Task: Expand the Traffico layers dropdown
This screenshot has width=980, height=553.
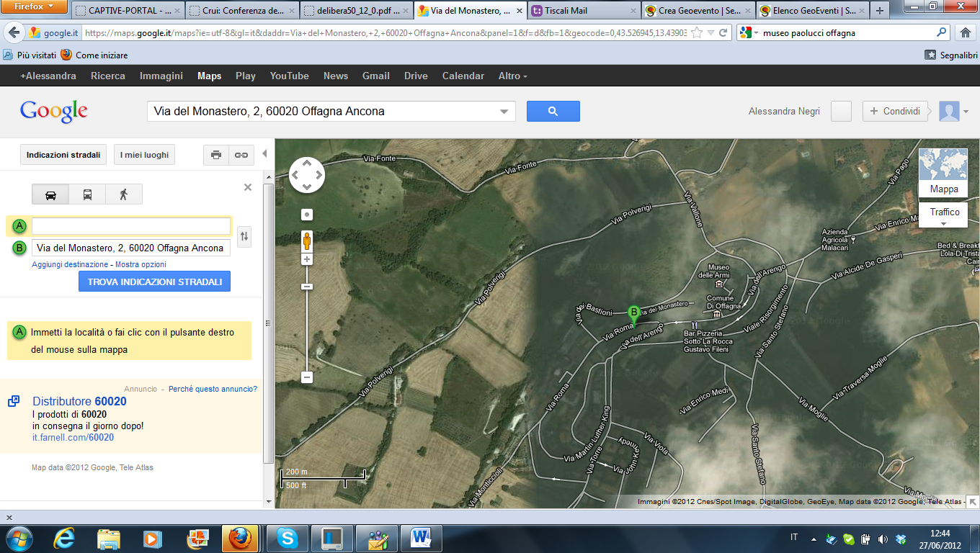Action: pos(944,215)
